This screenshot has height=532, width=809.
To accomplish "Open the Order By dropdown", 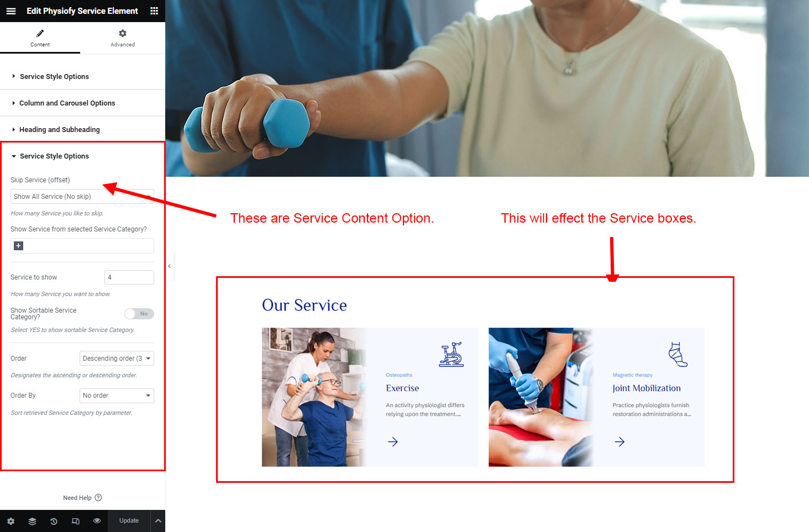I will [117, 396].
